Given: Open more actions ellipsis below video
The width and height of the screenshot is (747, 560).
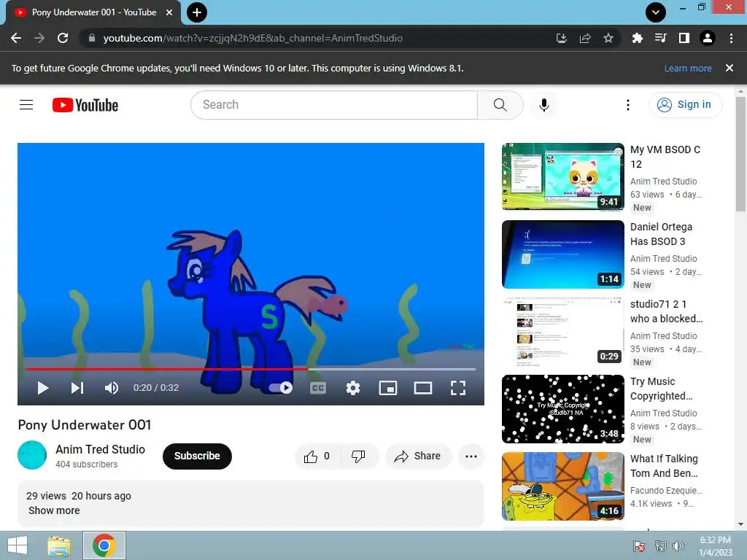Looking at the screenshot, I should [471, 456].
